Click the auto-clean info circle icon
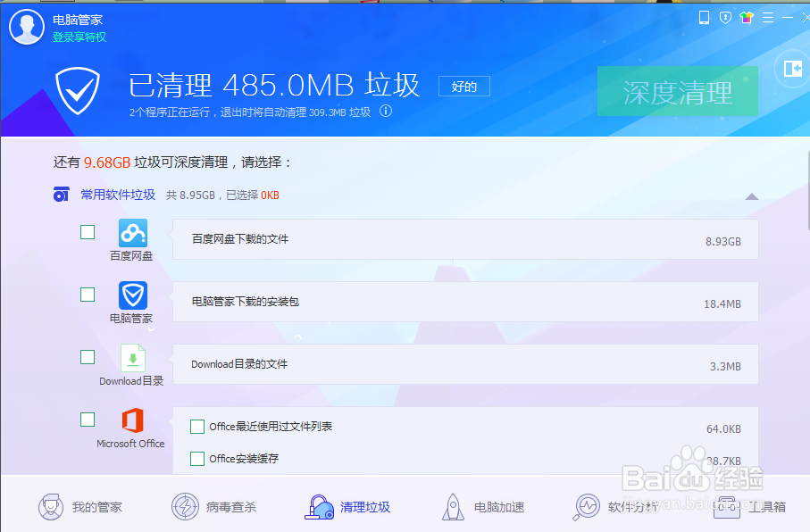 tap(385, 112)
